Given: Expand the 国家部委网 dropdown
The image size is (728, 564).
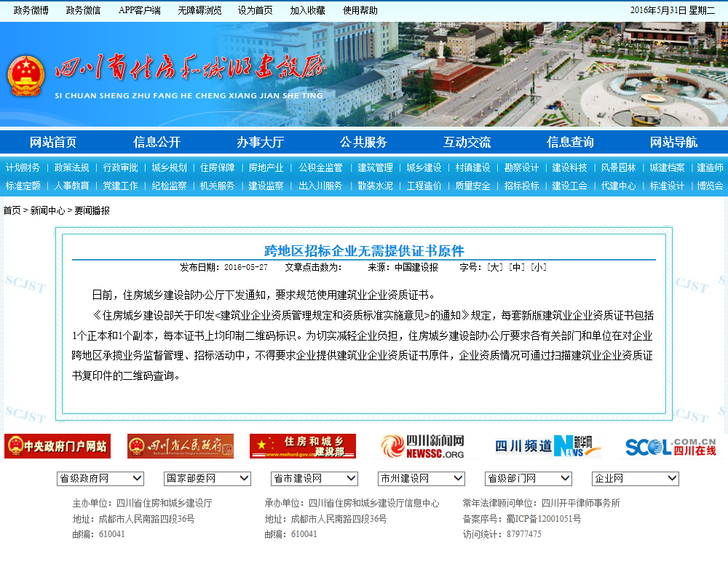Looking at the screenshot, I should pyautogui.click(x=207, y=478).
